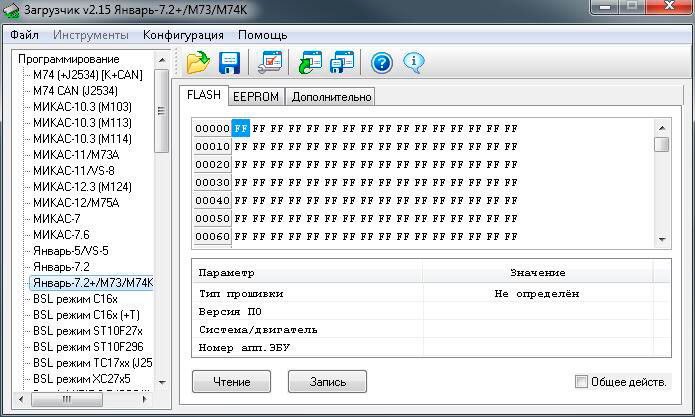
Task: Switch to the Дополнительно tab
Action: click(330, 97)
